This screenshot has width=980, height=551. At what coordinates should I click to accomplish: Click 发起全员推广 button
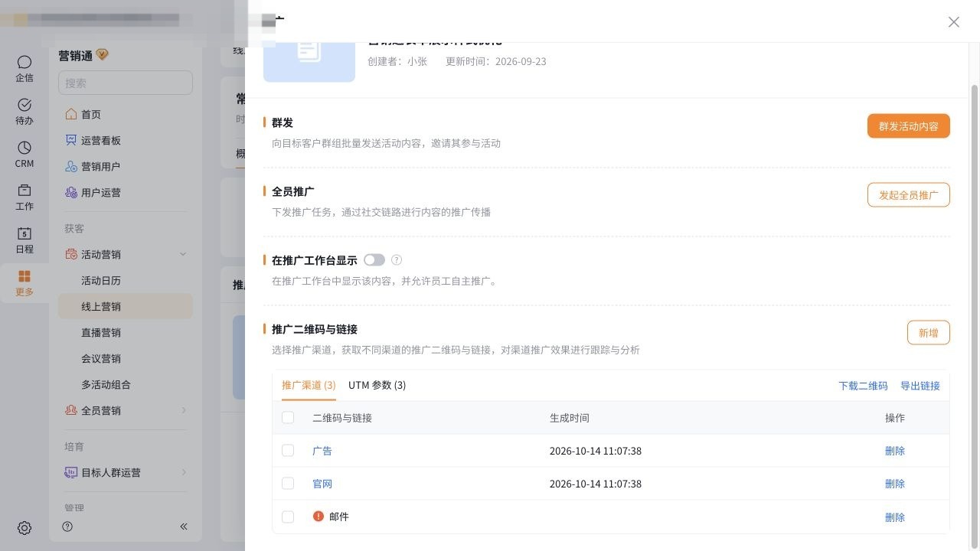[x=909, y=195]
